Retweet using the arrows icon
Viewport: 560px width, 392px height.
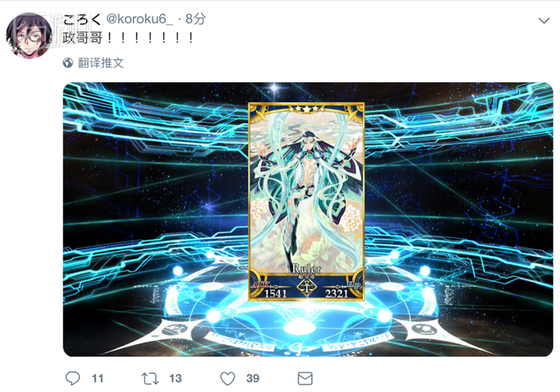point(150,379)
